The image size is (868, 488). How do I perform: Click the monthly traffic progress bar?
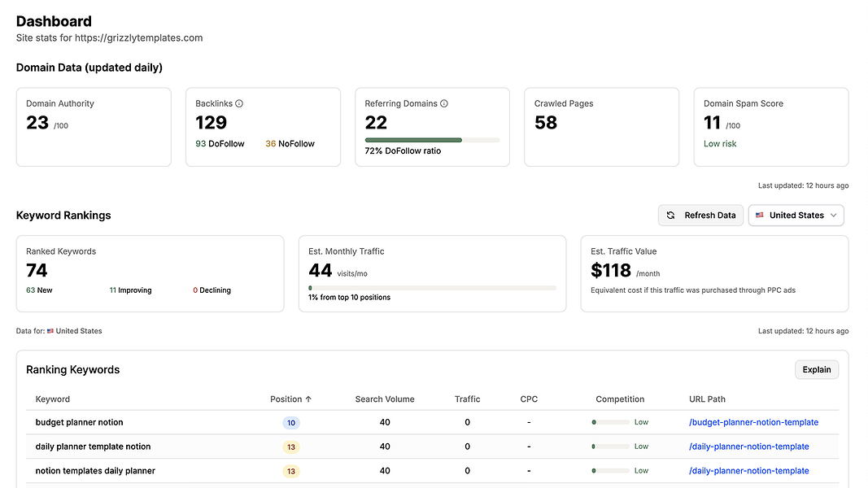(432, 288)
